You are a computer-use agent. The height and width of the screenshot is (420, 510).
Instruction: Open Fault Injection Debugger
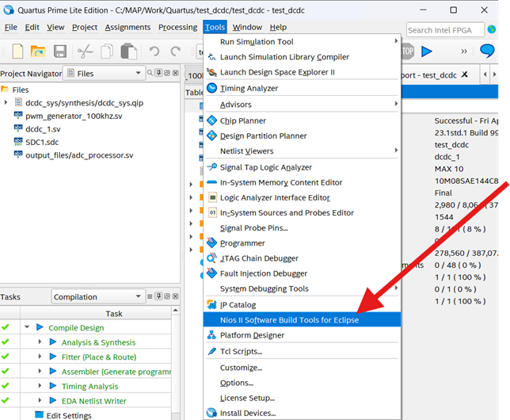[x=303, y=273]
